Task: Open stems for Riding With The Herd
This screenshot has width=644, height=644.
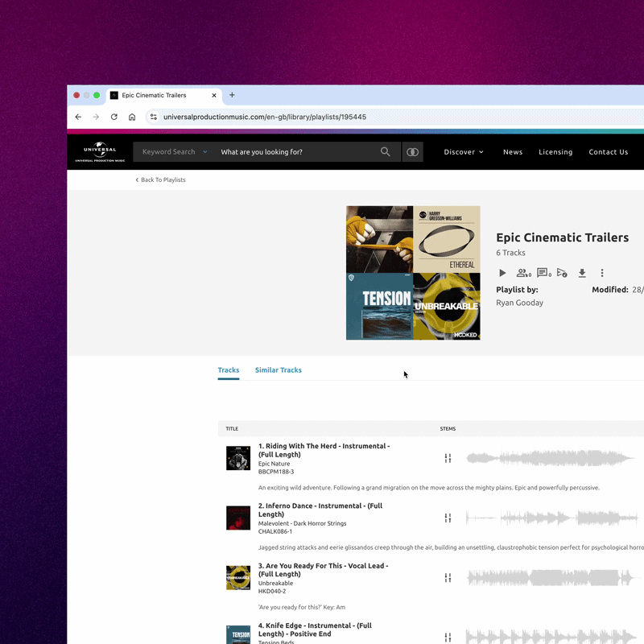Action: point(448,458)
